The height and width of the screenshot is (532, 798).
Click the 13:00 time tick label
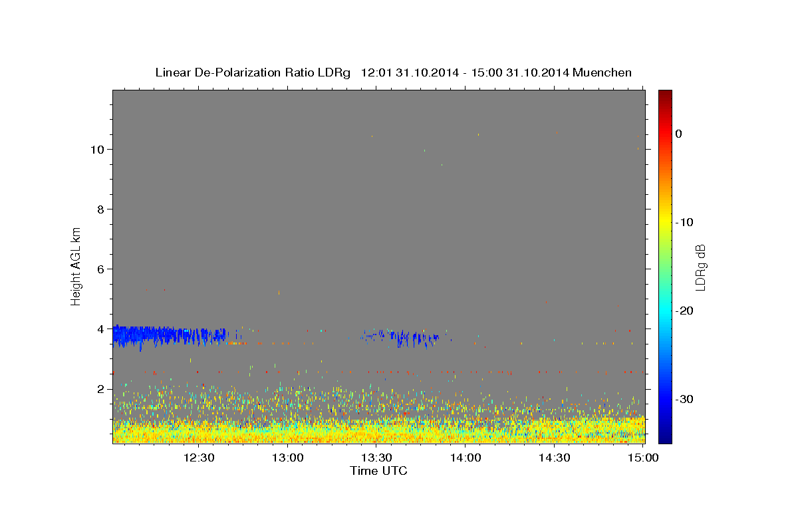click(288, 458)
